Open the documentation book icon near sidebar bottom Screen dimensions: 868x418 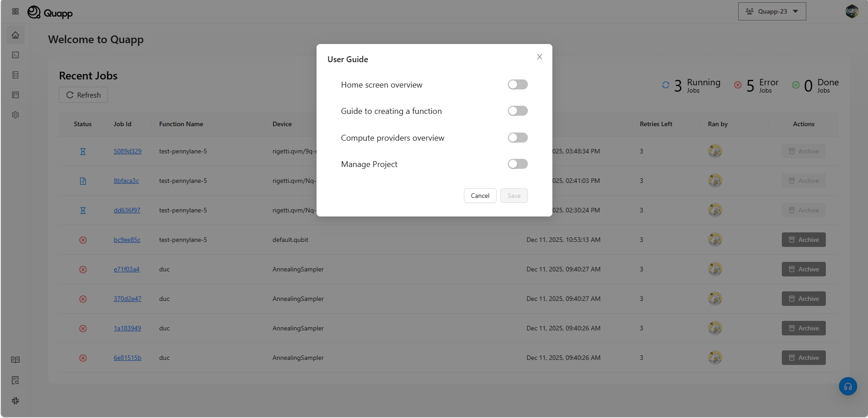[x=15, y=359]
